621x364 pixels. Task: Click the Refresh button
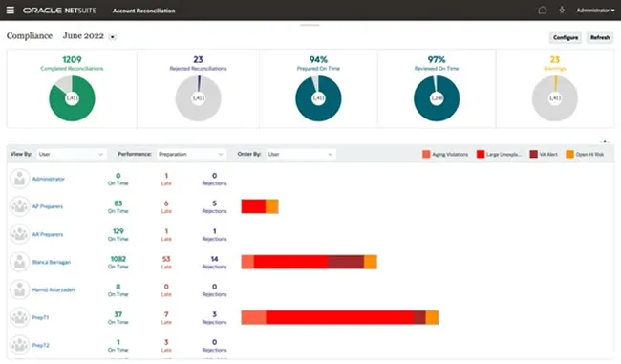click(600, 37)
